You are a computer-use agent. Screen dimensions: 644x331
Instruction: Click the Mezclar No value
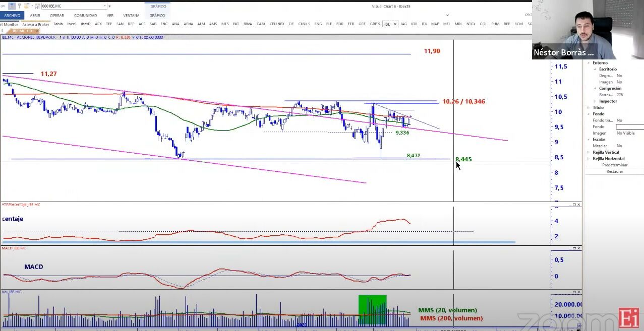tap(619, 146)
